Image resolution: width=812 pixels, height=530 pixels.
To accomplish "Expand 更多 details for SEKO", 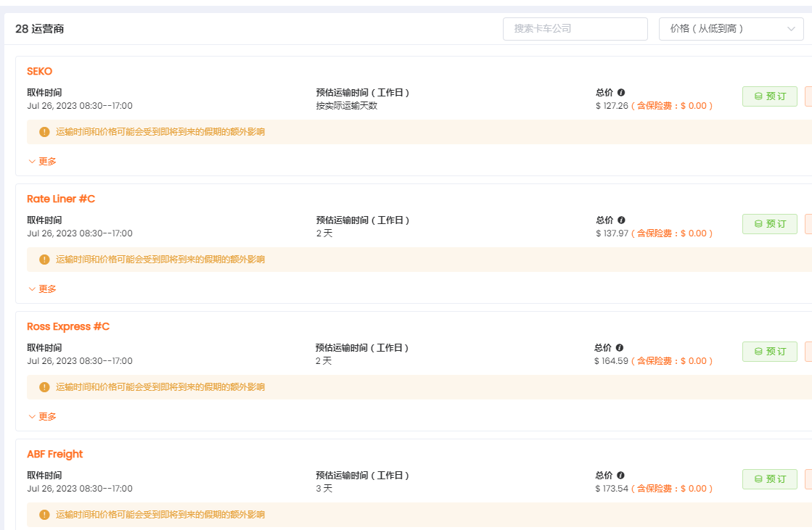I will point(42,162).
